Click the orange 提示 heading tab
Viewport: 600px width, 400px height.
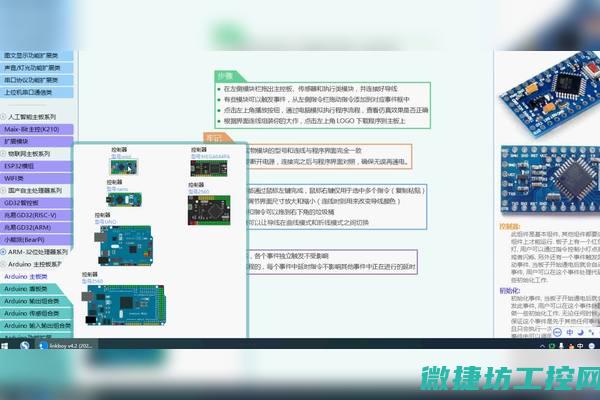coord(217,138)
